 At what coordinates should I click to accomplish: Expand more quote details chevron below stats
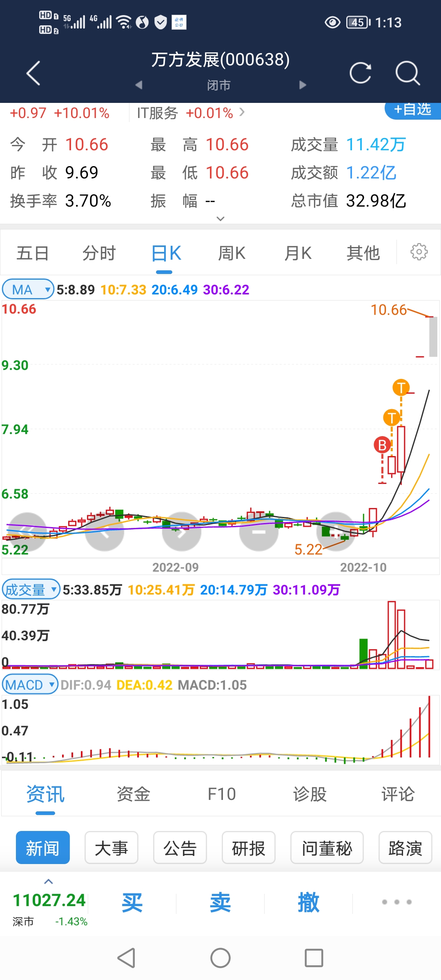click(220, 218)
